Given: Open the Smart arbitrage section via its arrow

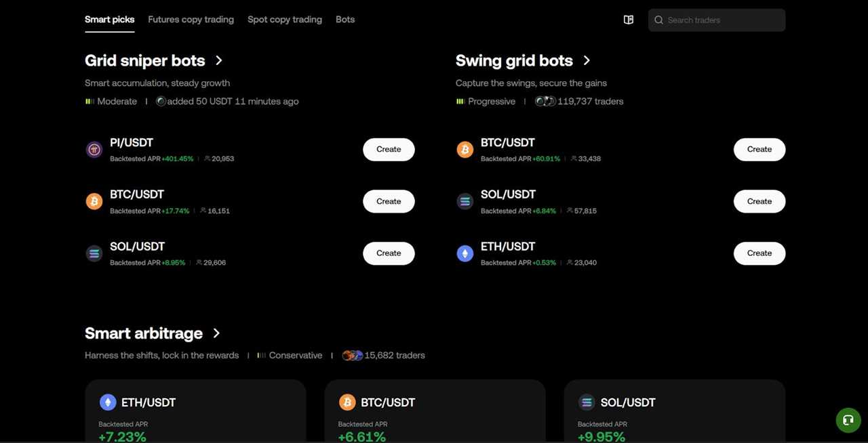Looking at the screenshot, I should click(216, 333).
